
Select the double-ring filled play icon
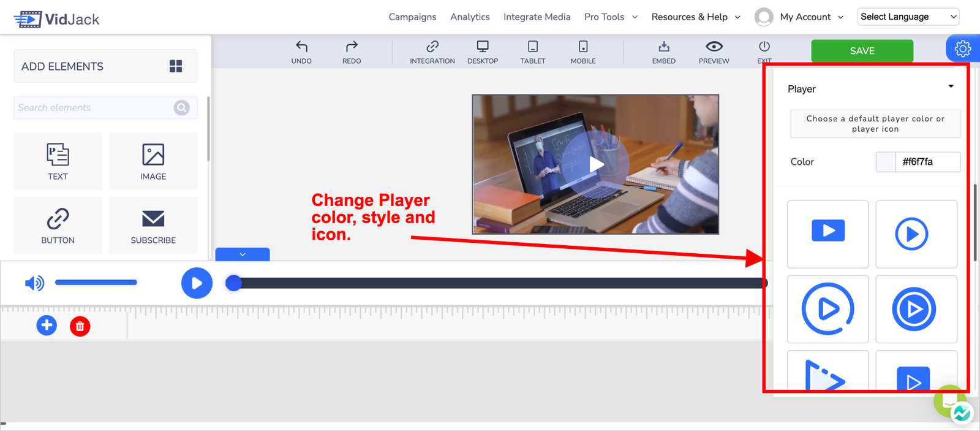(x=916, y=309)
